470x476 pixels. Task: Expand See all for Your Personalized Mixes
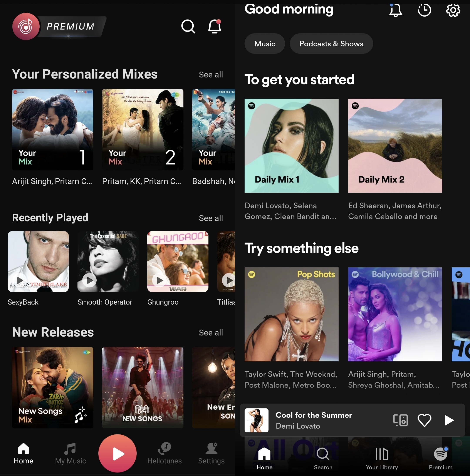tap(211, 75)
